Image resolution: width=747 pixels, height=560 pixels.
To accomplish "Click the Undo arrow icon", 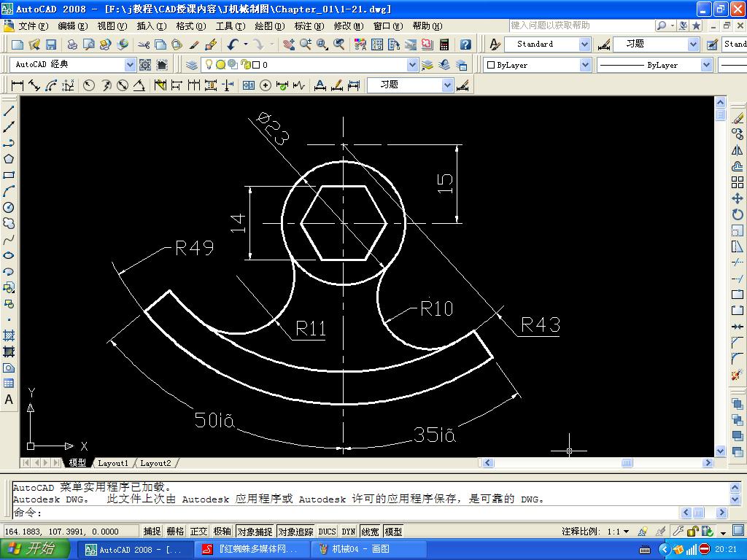I will tap(233, 44).
